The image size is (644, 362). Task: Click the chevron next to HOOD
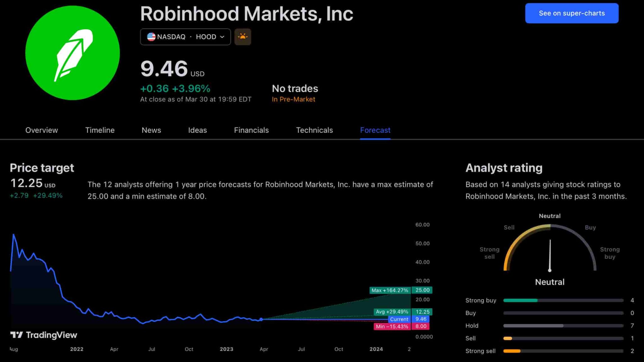[222, 37]
